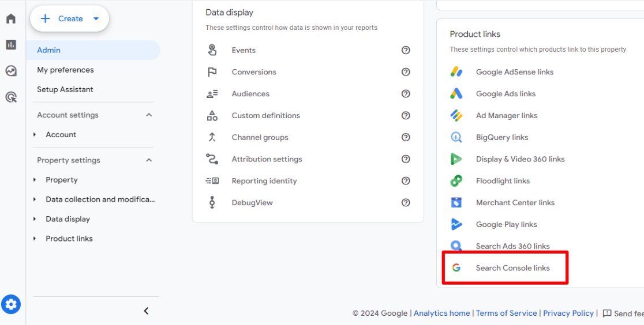
Task: Click the Search Ads 360 logo icon
Action: pos(456,246)
